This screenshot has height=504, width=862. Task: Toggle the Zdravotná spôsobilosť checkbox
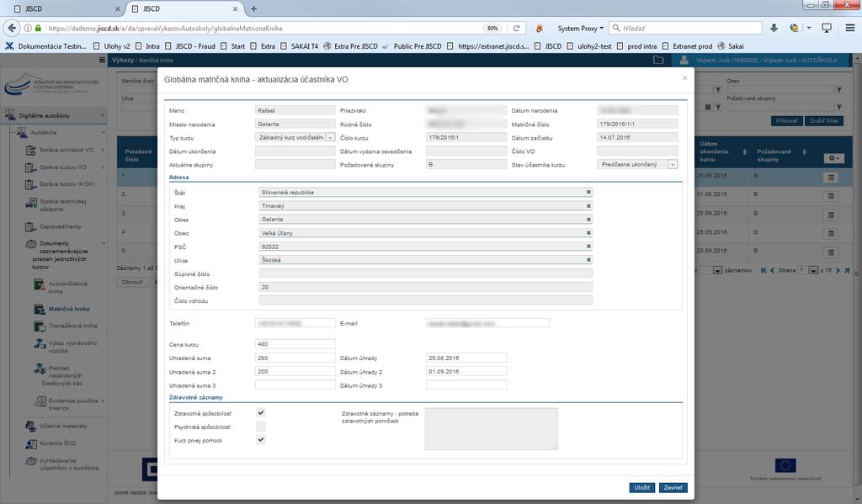tap(261, 413)
